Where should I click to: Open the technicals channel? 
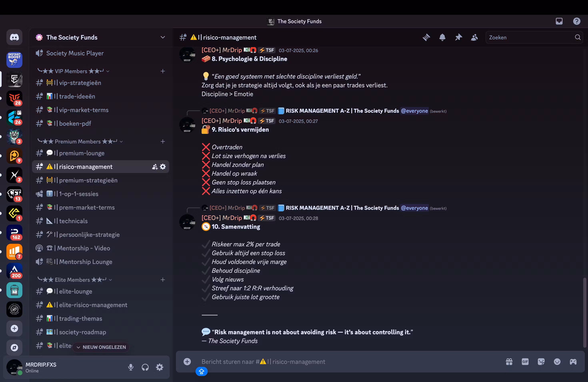click(101, 221)
